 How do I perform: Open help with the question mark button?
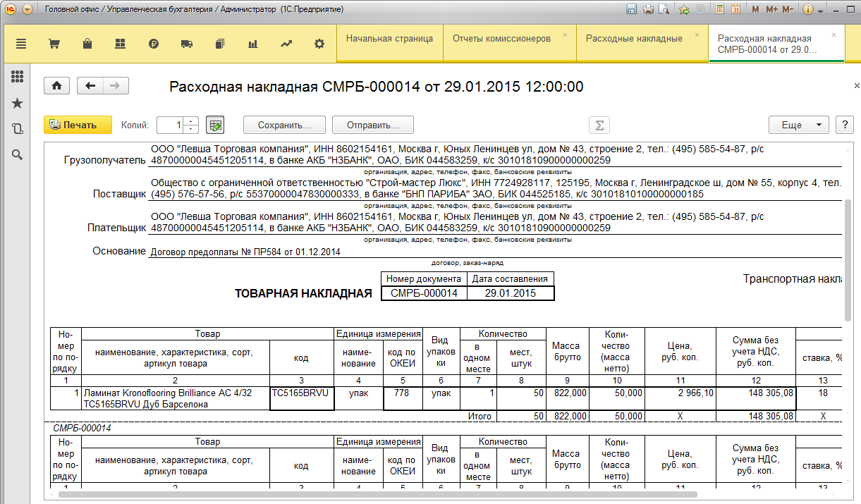pyautogui.click(x=844, y=125)
